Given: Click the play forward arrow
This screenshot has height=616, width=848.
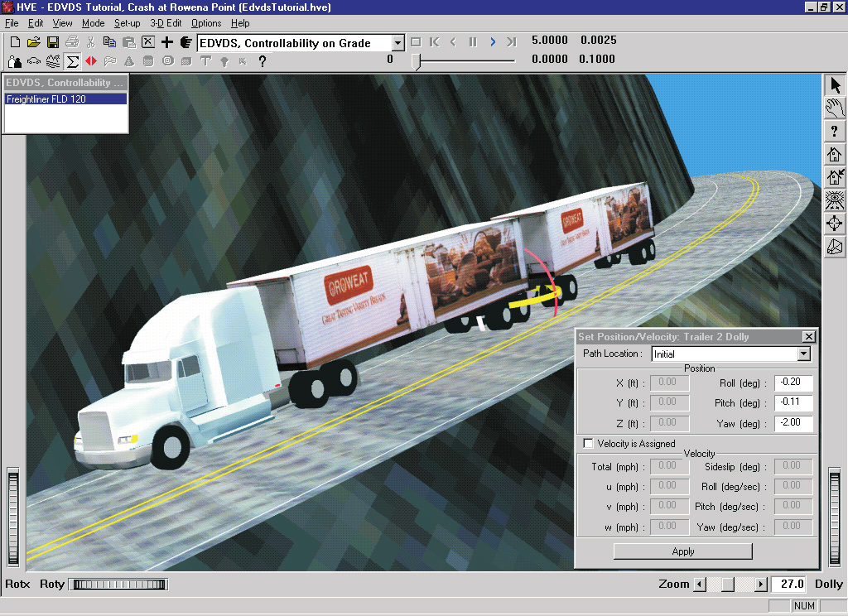Looking at the screenshot, I should tap(492, 42).
